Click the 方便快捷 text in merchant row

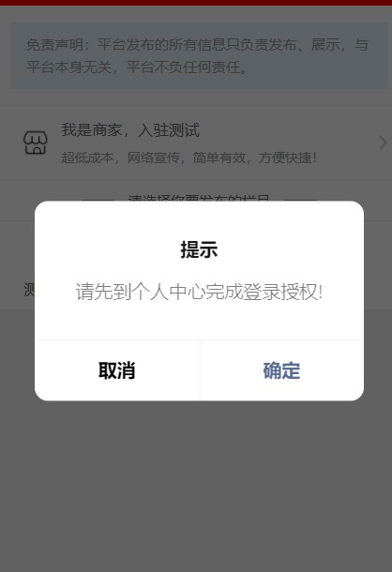point(287,158)
